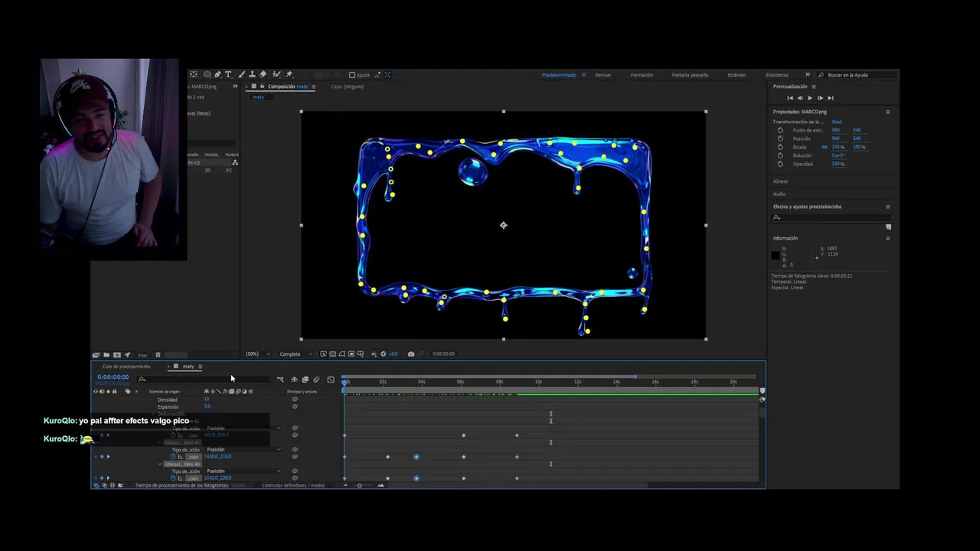Click the timeline zoom slider handle
The image size is (980, 551).
(360, 485)
